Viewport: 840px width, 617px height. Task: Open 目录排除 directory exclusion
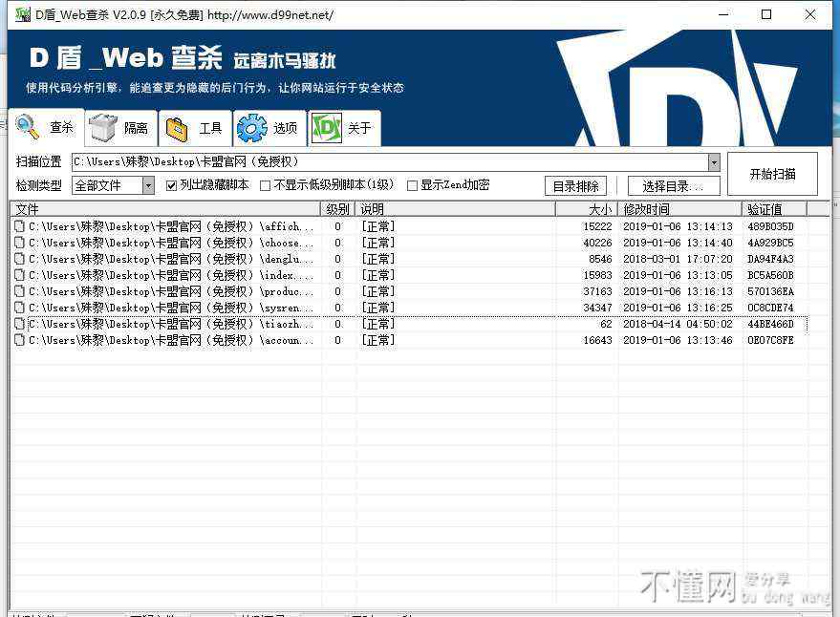point(576,186)
